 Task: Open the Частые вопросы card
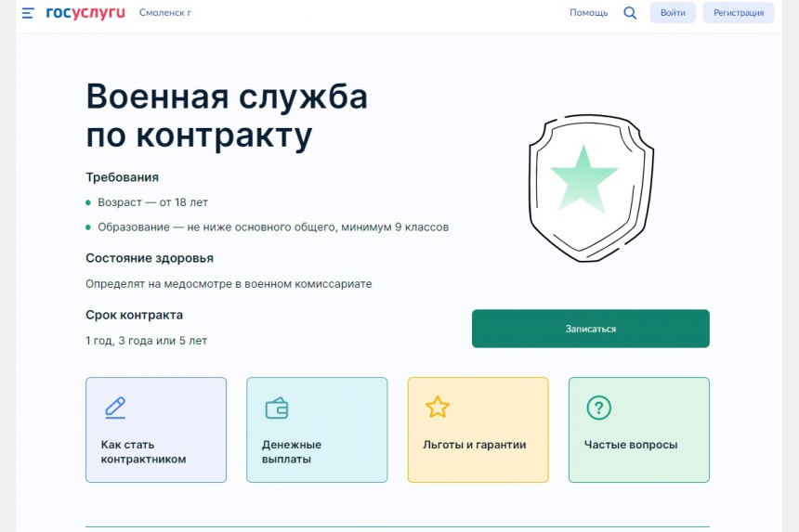(x=639, y=430)
